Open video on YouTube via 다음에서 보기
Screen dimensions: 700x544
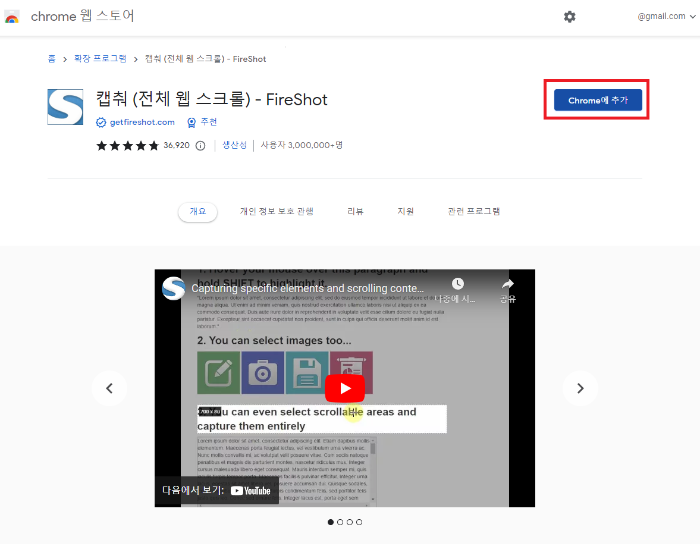pos(217,490)
